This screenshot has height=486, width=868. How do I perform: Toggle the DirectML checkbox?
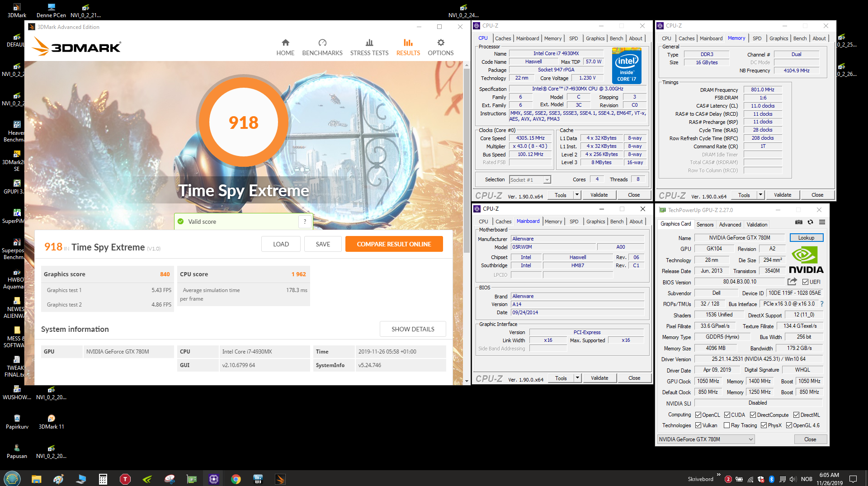point(796,415)
